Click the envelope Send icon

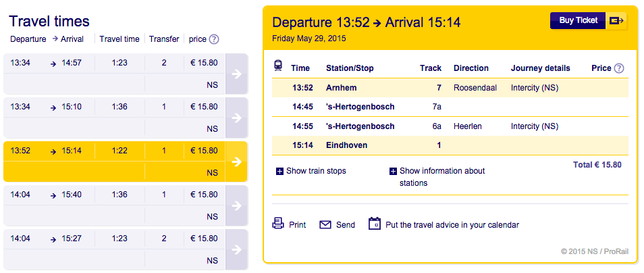325,225
